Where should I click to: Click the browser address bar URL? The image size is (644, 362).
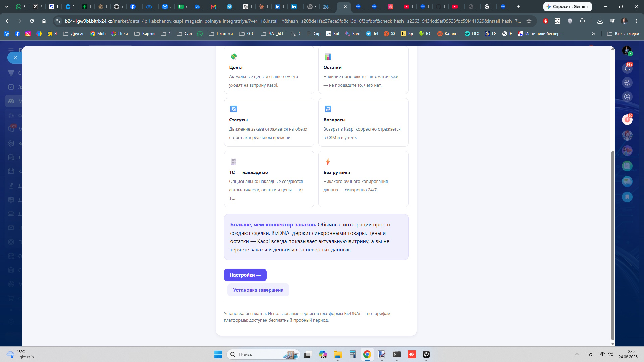tap(293, 21)
